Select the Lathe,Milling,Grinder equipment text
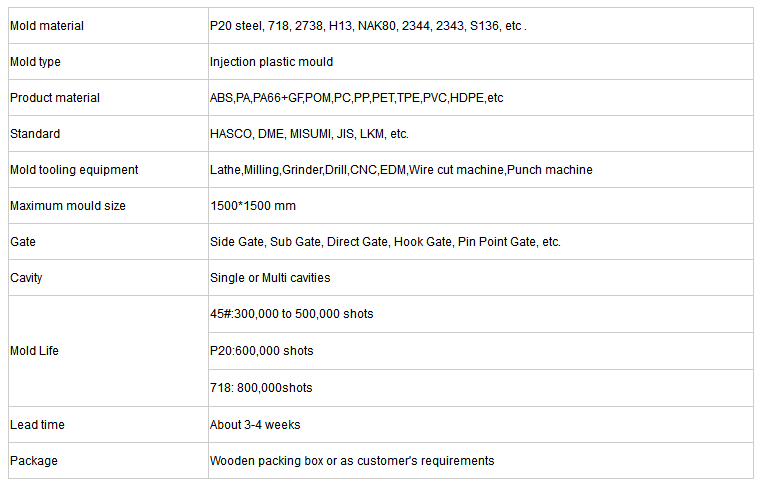This screenshot has height=486, width=762. 401,170
